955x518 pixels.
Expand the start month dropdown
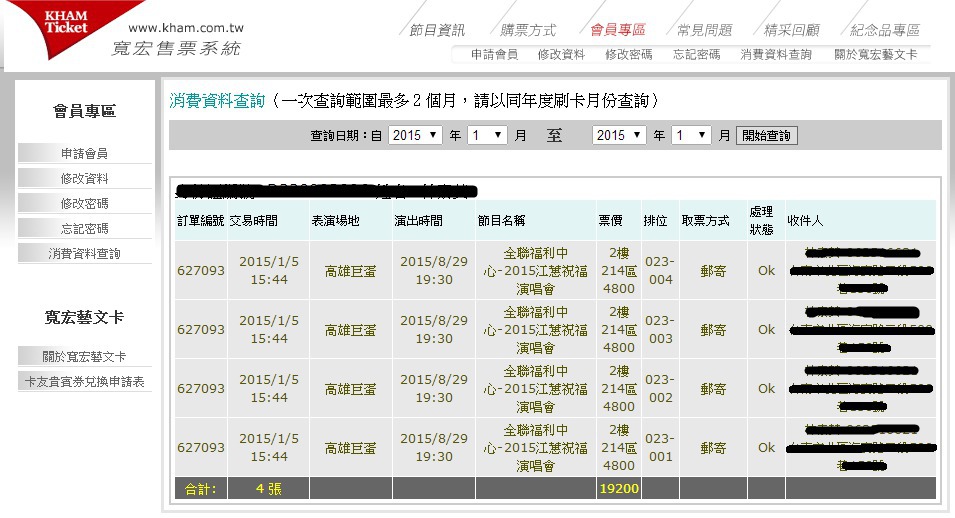pyautogui.click(x=487, y=135)
